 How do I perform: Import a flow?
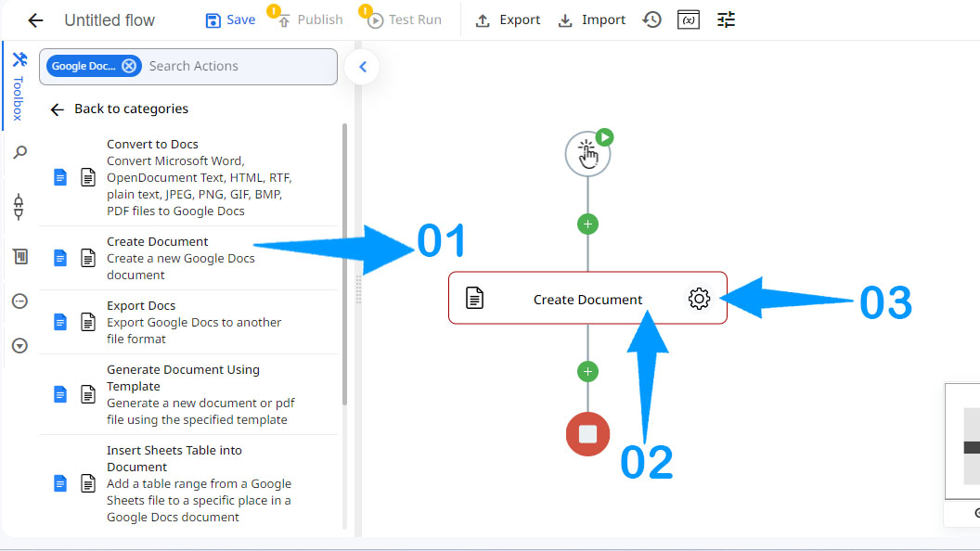pyautogui.click(x=591, y=20)
